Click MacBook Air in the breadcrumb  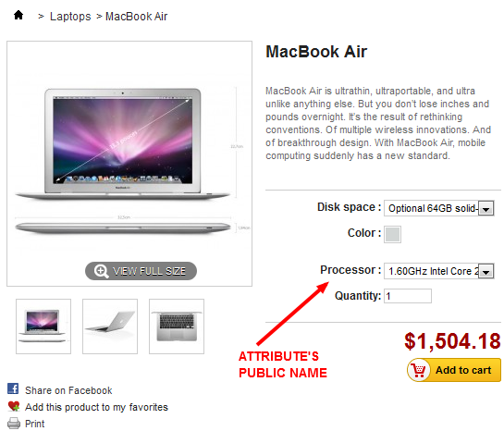pyautogui.click(x=136, y=17)
